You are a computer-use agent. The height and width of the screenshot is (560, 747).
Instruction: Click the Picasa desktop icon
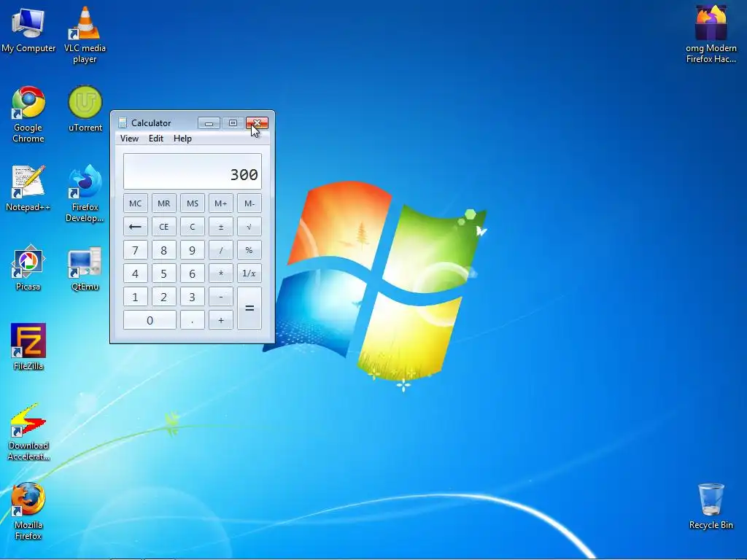coord(28,268)
